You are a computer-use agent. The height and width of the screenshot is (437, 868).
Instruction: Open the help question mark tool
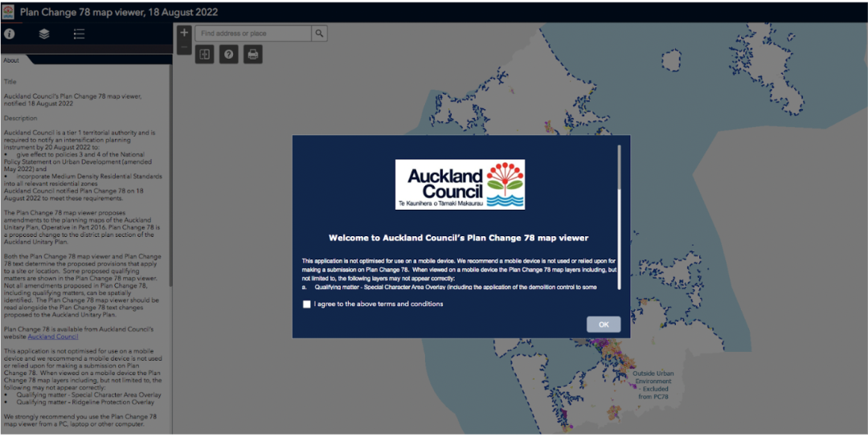pos(229,55)
